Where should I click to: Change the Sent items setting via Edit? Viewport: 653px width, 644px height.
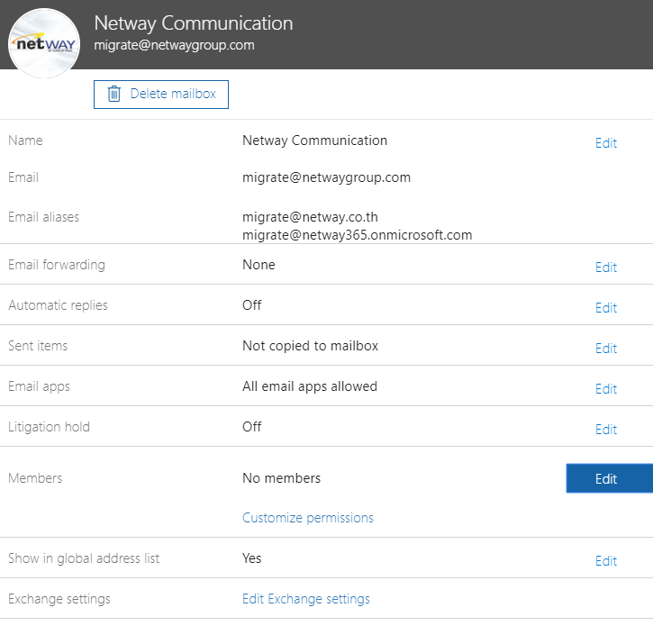coord(605,349)
